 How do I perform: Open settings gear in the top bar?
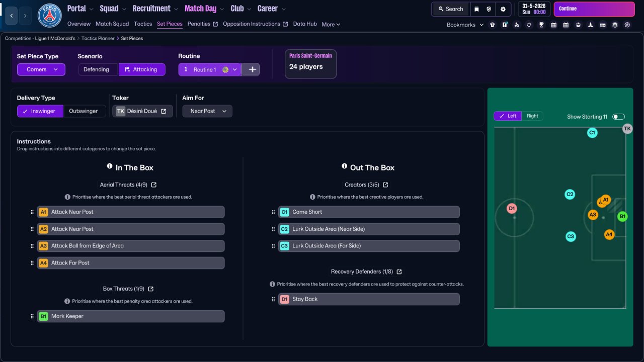point(503,9)
